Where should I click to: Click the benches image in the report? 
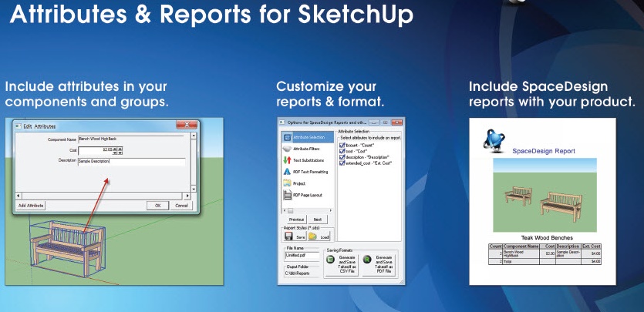click(x=545, y=195)
